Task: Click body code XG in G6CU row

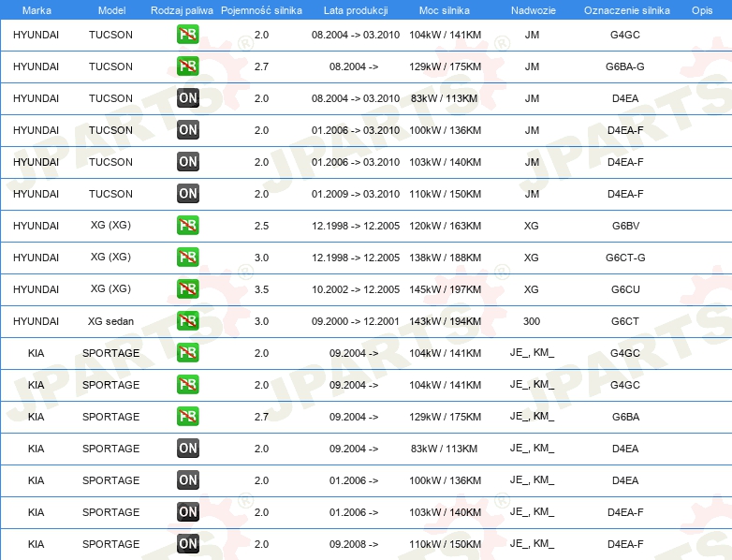Action: click(x=532, y=289)
